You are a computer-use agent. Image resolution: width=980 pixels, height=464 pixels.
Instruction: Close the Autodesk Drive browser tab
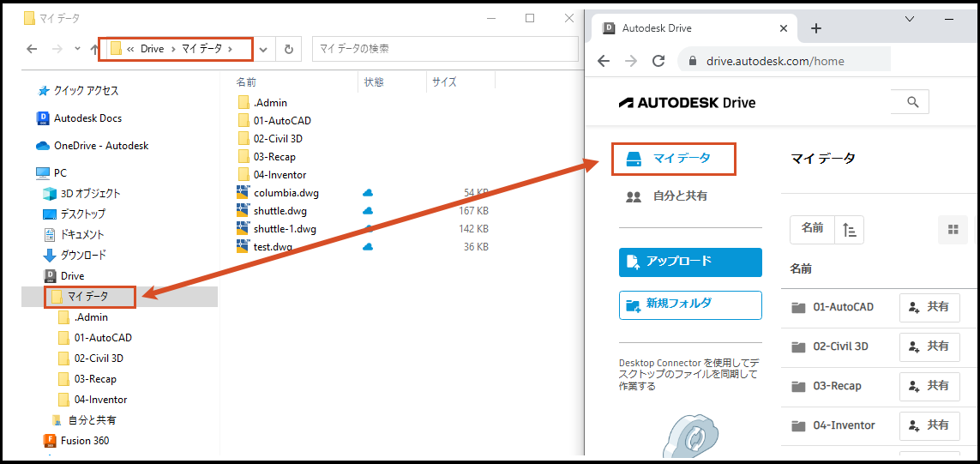coord(783,28)
